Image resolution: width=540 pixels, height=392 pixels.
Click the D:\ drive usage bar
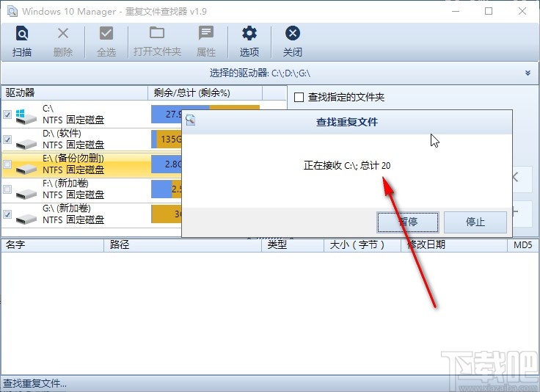click(167, 139)
